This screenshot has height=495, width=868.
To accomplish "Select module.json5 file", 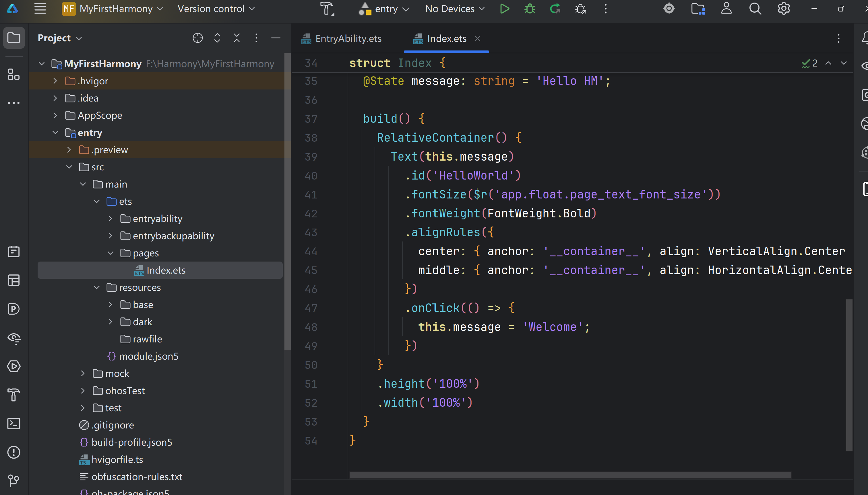I will tap(143, 356).
